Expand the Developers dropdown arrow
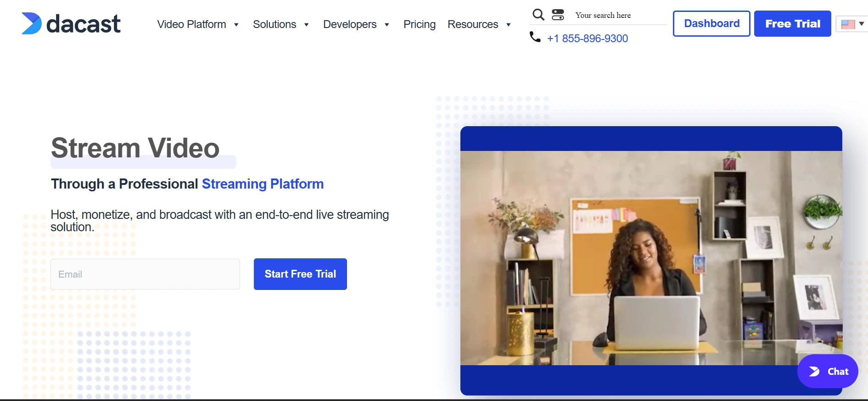Screen dimensions: 868x401 pos(387,25)
